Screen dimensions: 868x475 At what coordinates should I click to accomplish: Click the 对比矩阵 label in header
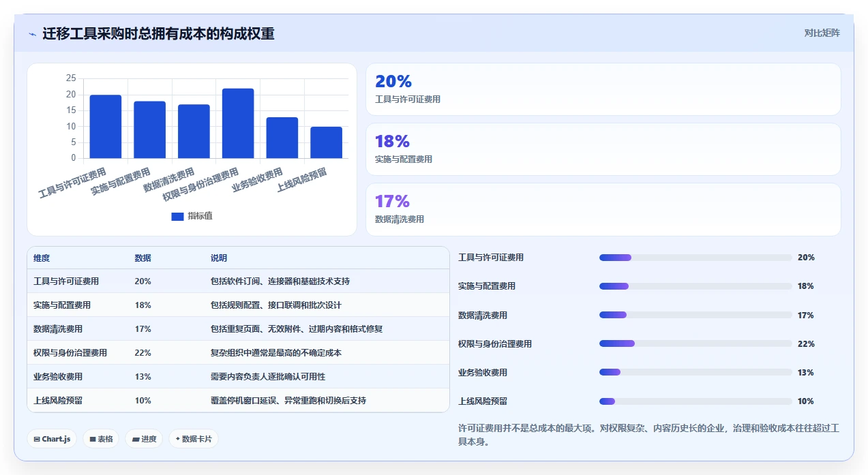[x=822, y=33]
